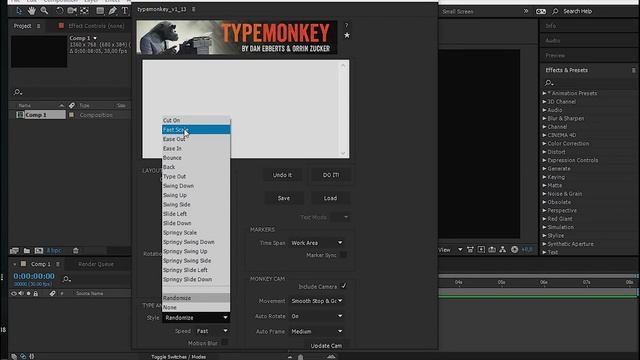Click the timeline zoom slider
Viewport: 640px width, 360px height.
click(x=301, y=357)
